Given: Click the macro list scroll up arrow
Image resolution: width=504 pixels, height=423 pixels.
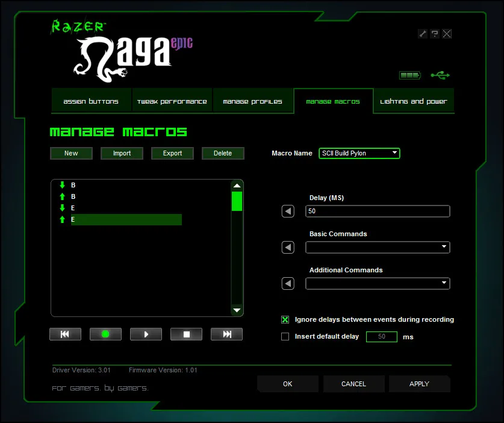Looking at the screenshot, I should tap(237, 186).
